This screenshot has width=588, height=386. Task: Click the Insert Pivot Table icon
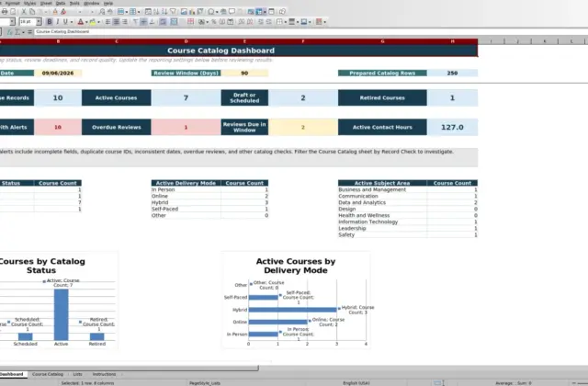[x=200, y=12]
